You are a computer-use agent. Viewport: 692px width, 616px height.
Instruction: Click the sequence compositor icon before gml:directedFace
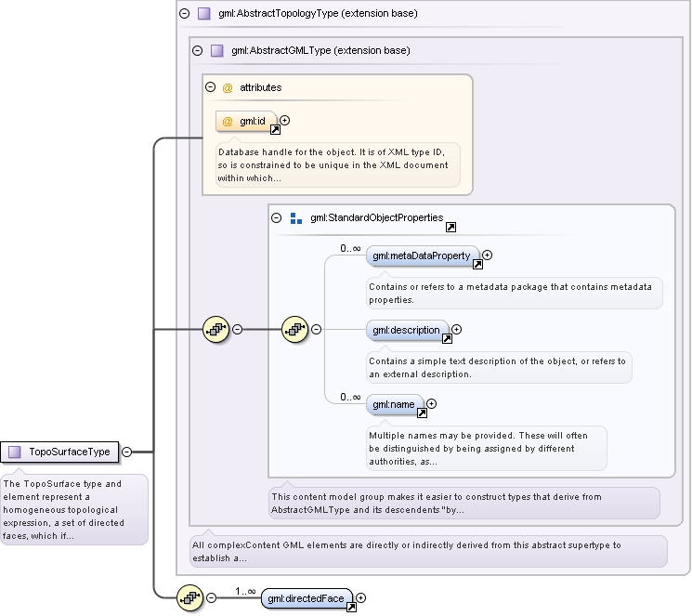point(189,598)
